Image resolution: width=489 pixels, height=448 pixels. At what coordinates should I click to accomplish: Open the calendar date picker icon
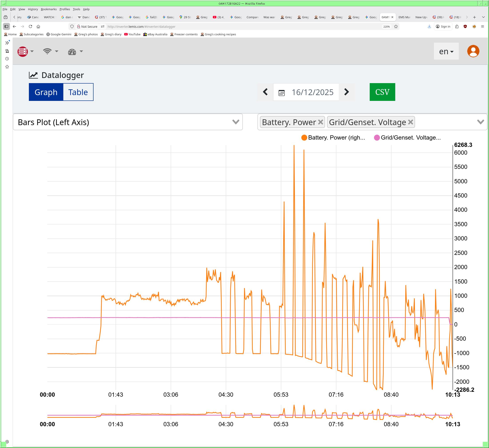coord(281,93)
